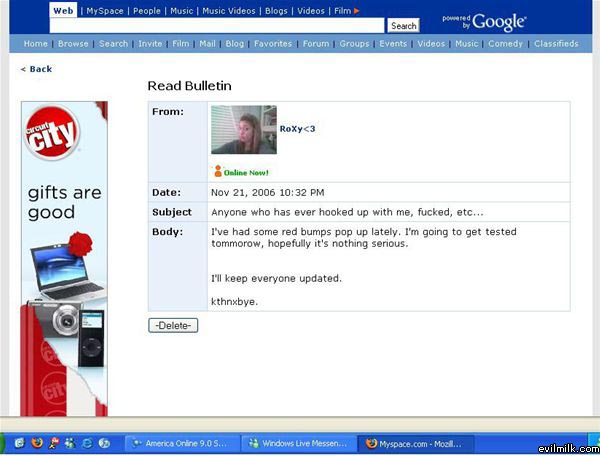
Task: Select the MySpace search tab
Action: [x=105, y=10]
